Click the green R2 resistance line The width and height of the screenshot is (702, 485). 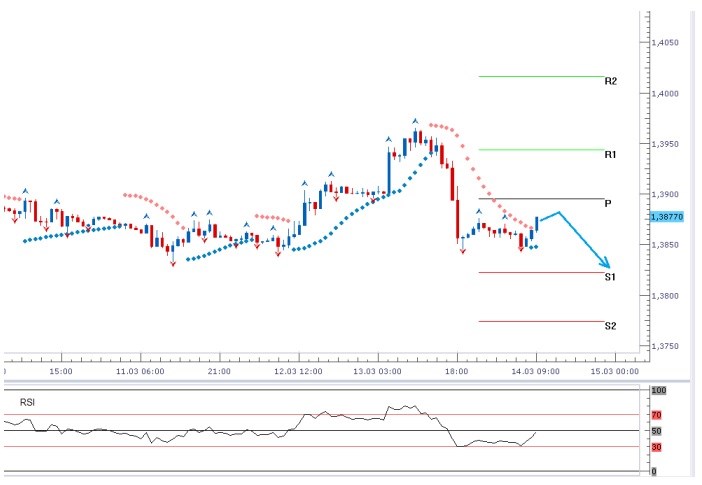pyautogui.click(x=541, y=77)
